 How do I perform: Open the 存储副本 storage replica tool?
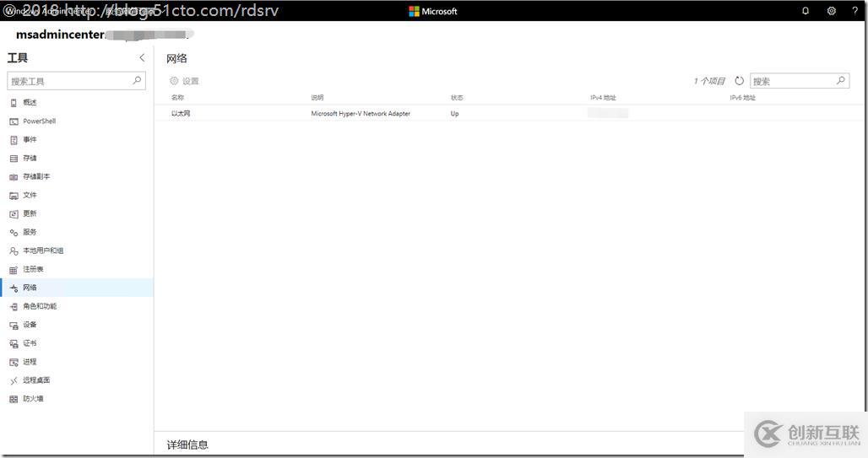[36, 176]
